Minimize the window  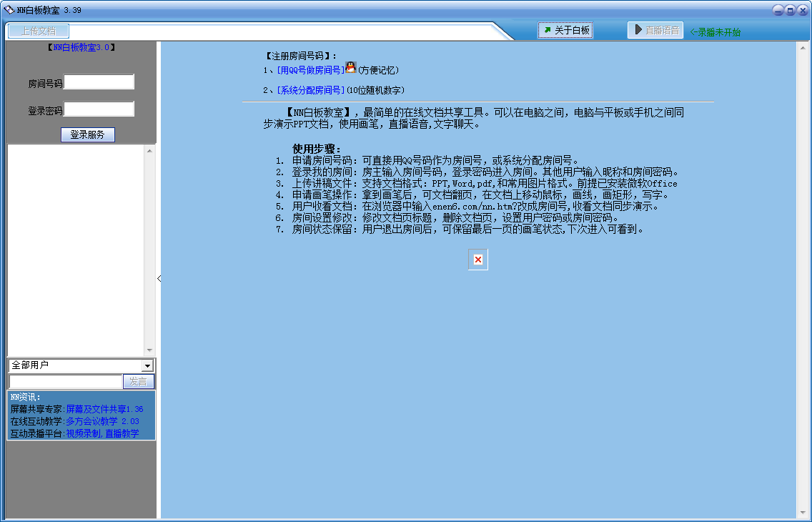coord(778,10)
